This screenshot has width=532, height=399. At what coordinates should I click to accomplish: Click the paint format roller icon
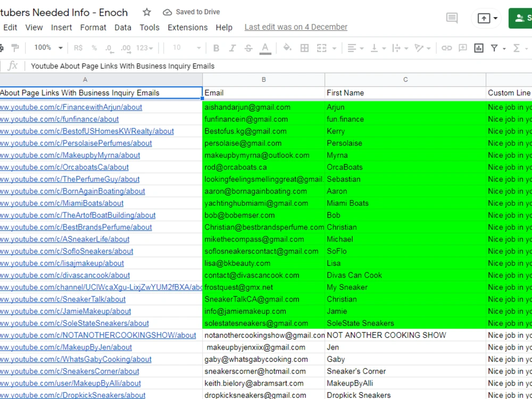[x=15, y=48]
